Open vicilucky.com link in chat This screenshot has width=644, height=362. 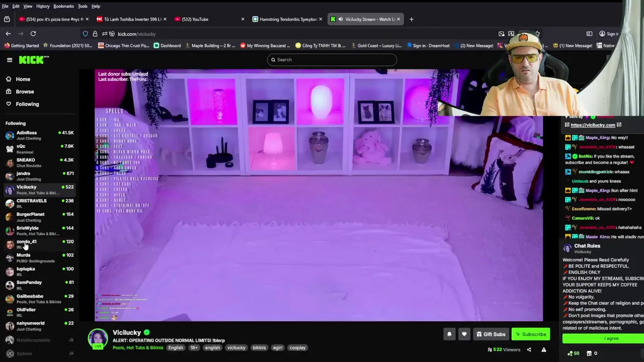point(593,125)
